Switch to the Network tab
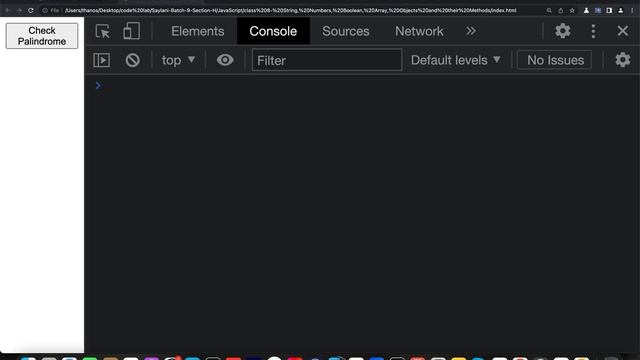Screen dimensions: 640x360 click(419, 31)
